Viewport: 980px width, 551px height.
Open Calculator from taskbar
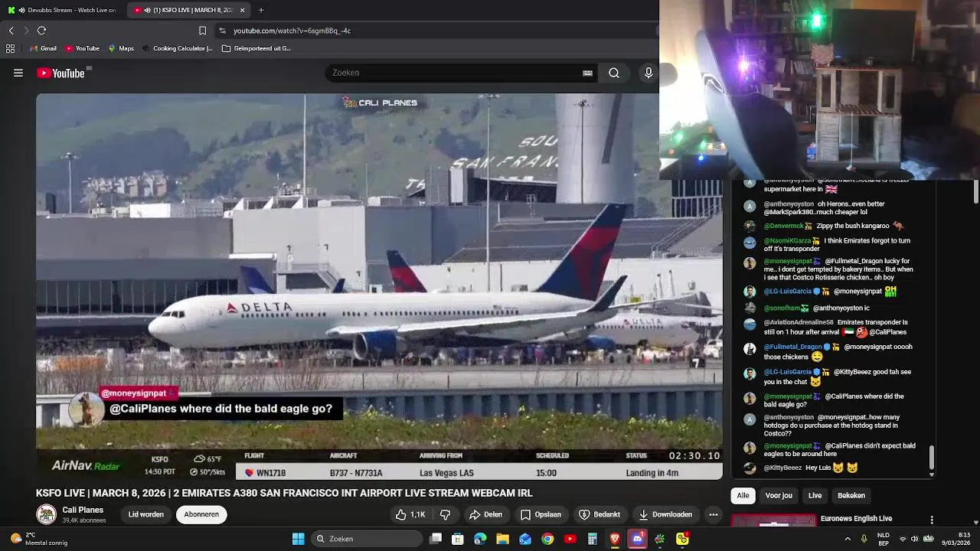(x=592, y=539)
